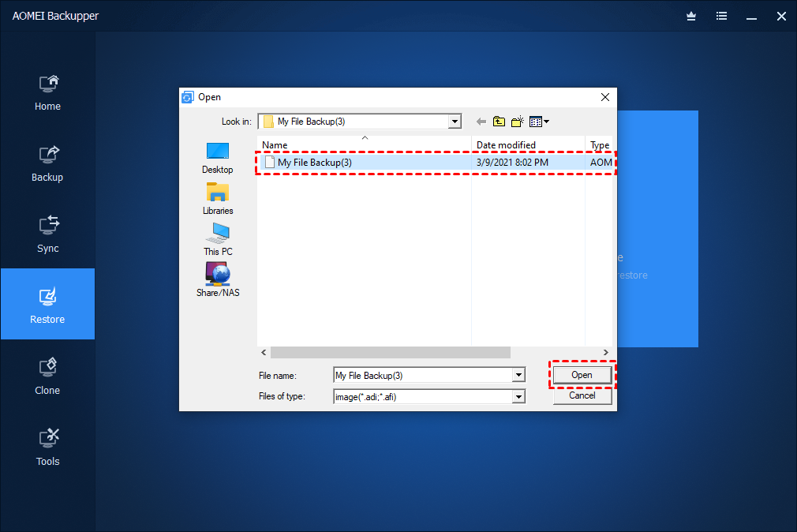Jump to Libraries location
The width and height of the screenshot is (797, 532).
pyautogui.click(x=218, y=199)
